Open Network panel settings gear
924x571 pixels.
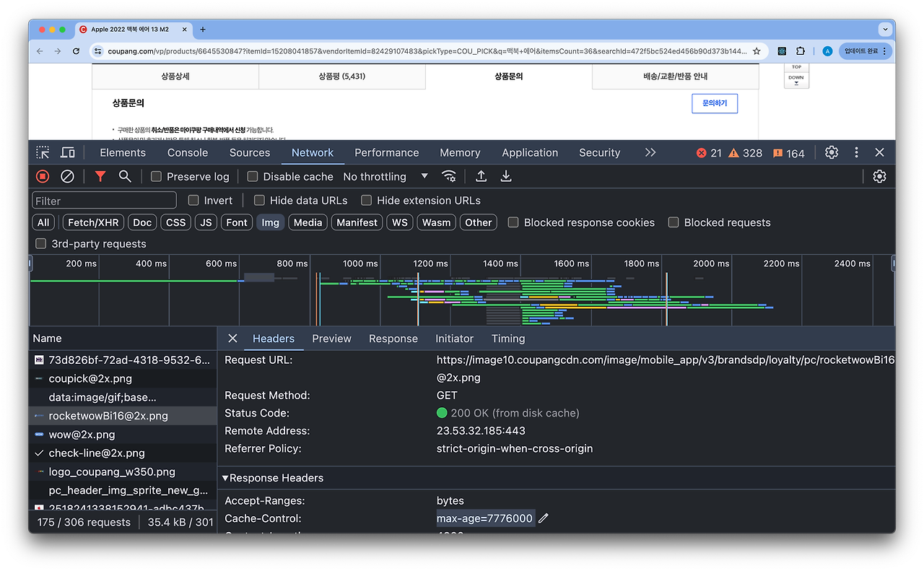pyautogui.click(x=879, y=176)
